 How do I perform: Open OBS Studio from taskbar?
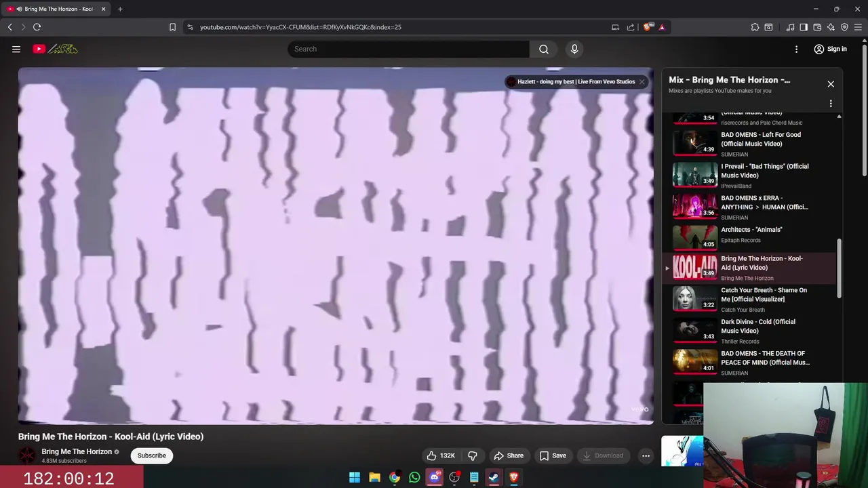pyautogui.click(x=454, y=477)
